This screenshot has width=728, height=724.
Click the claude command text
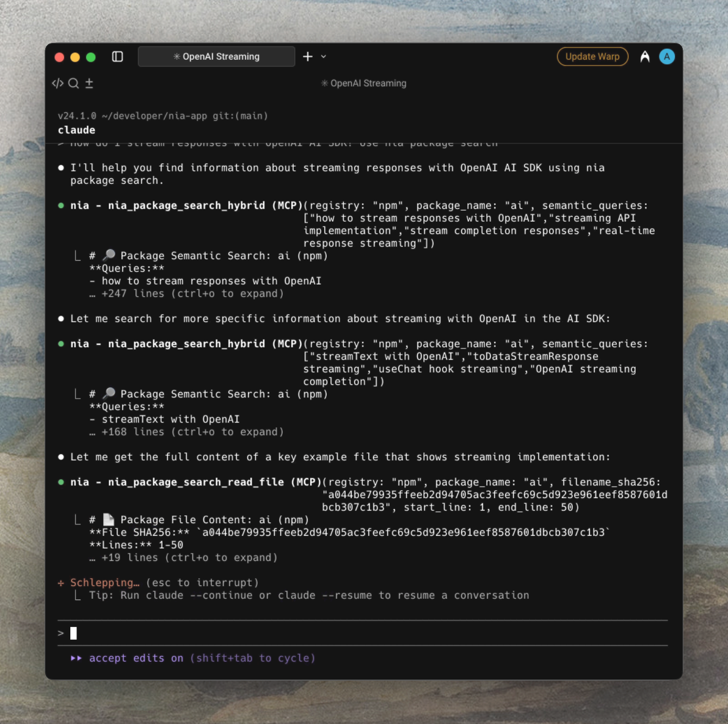click(76, 130)
